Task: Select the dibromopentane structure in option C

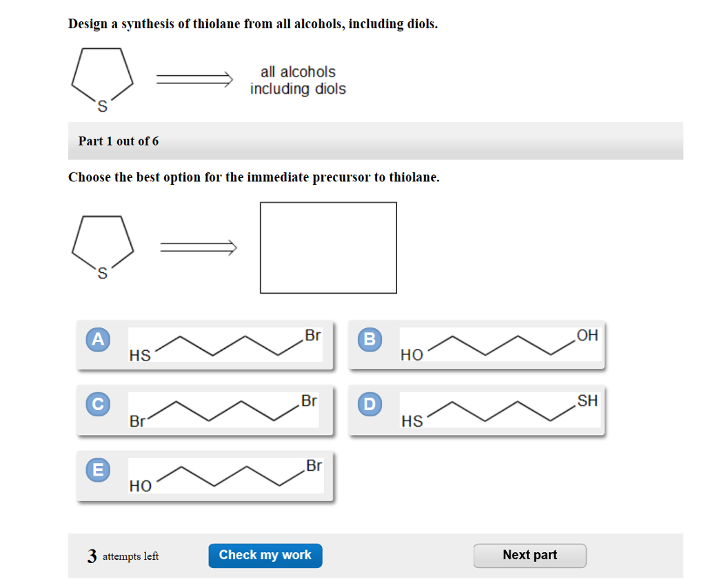Action: (x=224, y=410)
